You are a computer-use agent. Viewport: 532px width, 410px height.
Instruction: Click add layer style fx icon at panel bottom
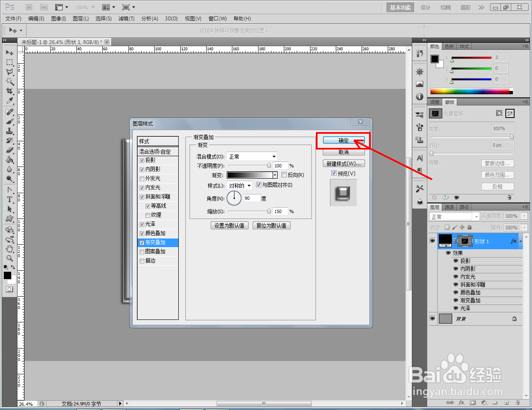(x=461, y=403)
